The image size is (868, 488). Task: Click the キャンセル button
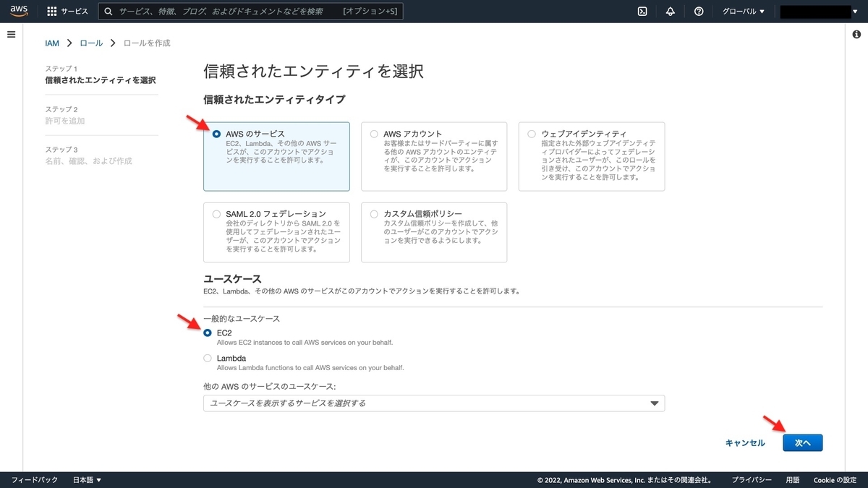745,442
